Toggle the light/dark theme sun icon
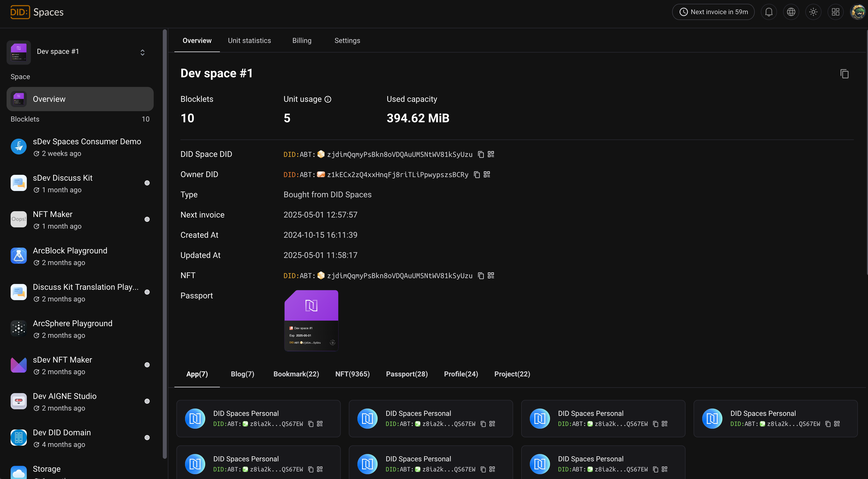Screen dimensions: 868x479 coord(813,12)
